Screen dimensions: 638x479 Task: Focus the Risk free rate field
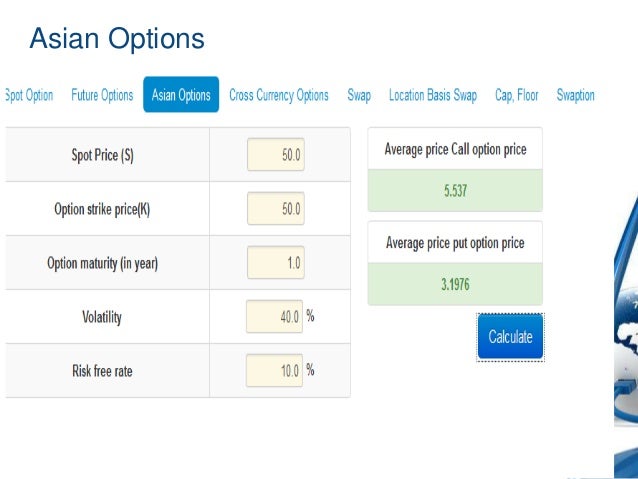pos(275,371)
